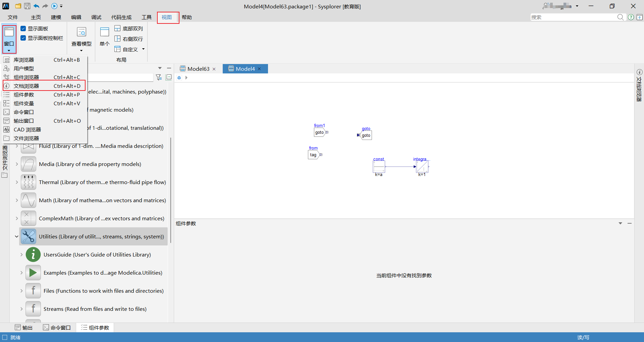Viewport: 644px width, 342px height.
Task: Expand the Math library node
Action: [x=17, y=201]
